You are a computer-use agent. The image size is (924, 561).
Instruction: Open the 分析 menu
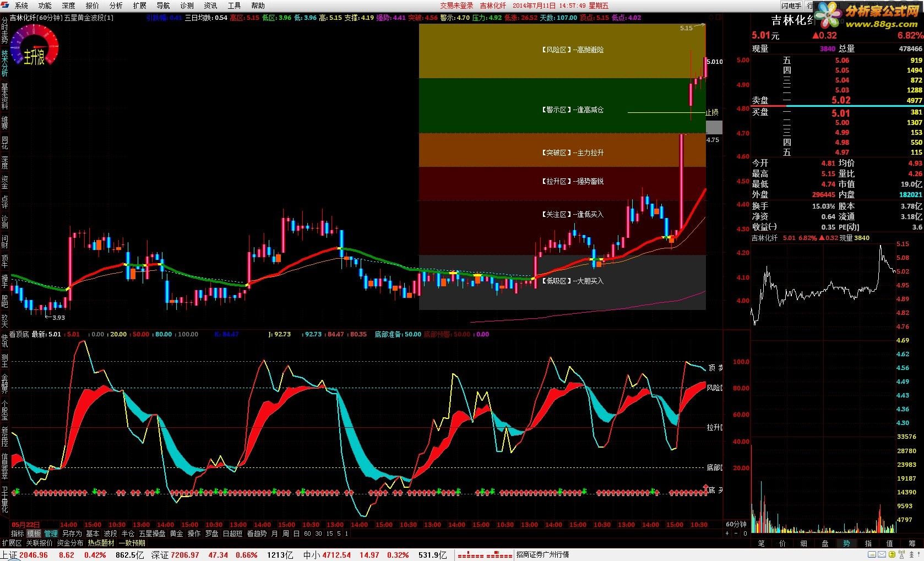click(x=116, y=6)
